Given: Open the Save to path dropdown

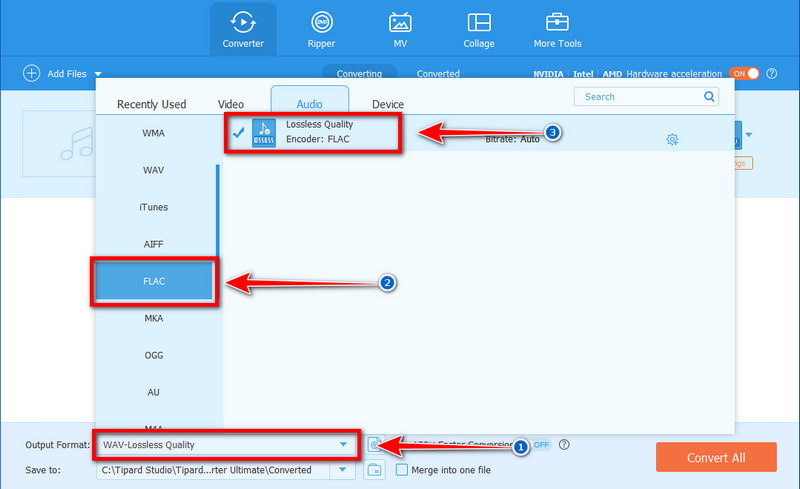Looking at the screenshot, I should tap(342, 470).
